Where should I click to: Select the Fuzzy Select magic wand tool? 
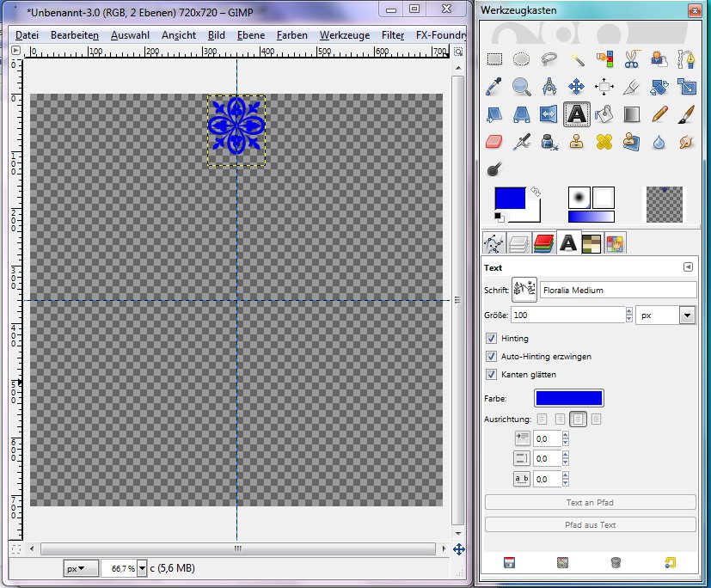577,59
